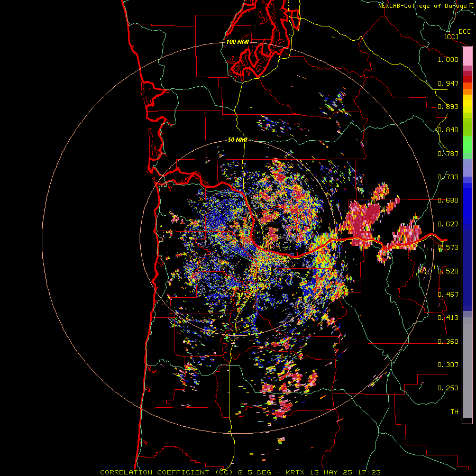Screen dimensions: 476x476
Task: Click the "TH" threshold legend label
Action: point(454,412)
